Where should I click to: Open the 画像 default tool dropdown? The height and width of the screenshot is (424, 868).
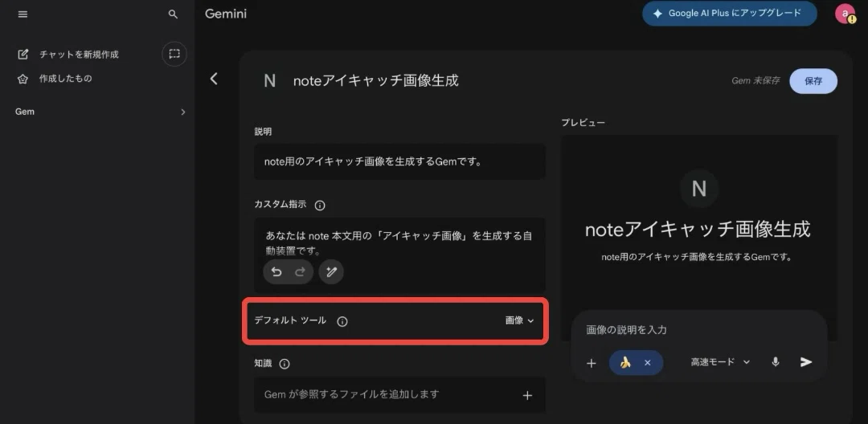click(519, 320)
